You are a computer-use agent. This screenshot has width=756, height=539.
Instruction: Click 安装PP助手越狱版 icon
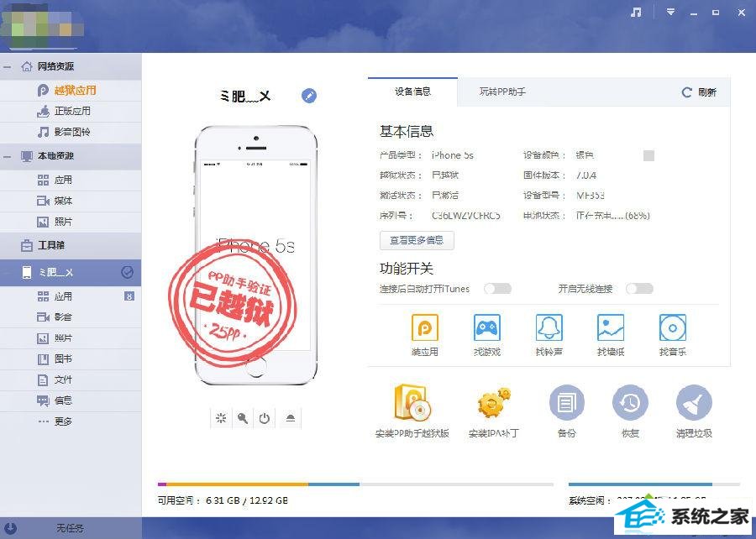pyautogui.click(x=412, y=402)
